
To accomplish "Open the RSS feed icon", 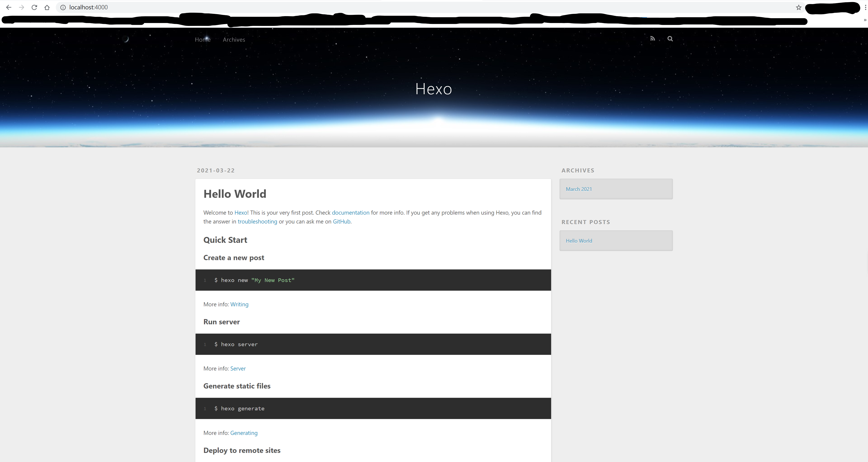I will (652, 39).
